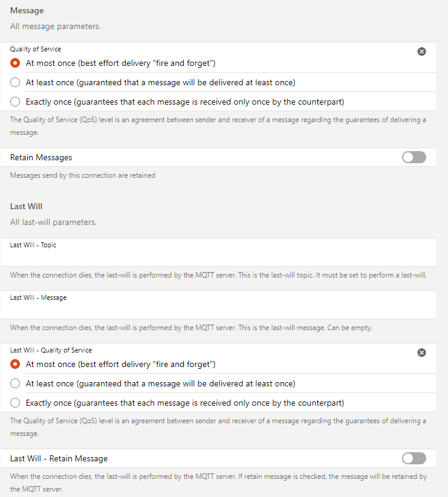Click the Last Will - Topic input field

click(222, 258)
